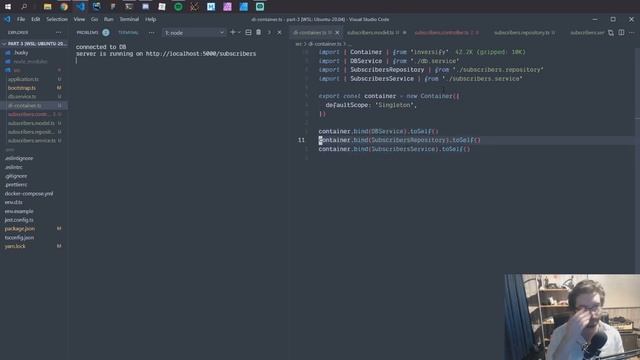This screenshot has width=640, height=360.
Task: Open the File menu
Action: (21, 19)
